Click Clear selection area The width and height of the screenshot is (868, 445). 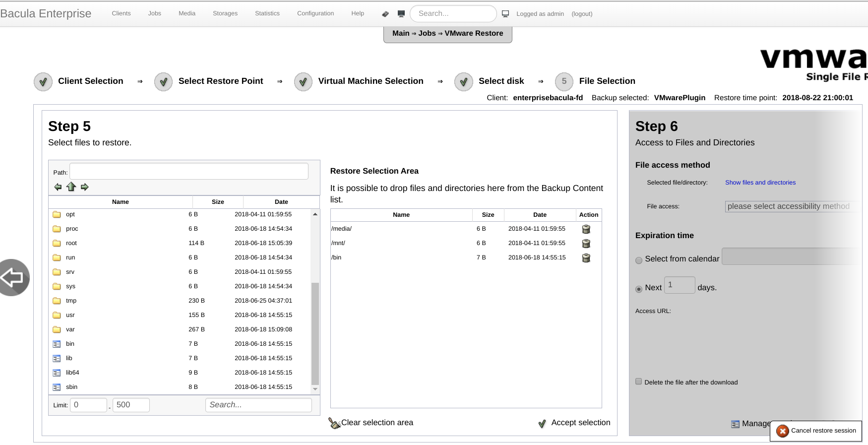371,423
